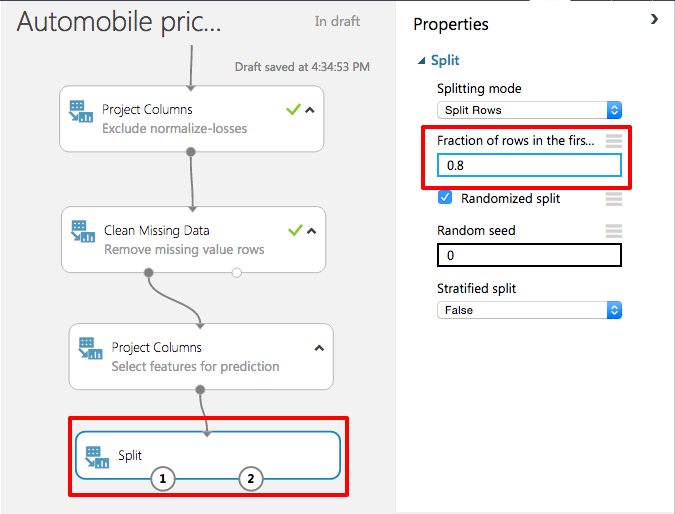Collapse the Split properties section triangle

click(x=422, y=61)
